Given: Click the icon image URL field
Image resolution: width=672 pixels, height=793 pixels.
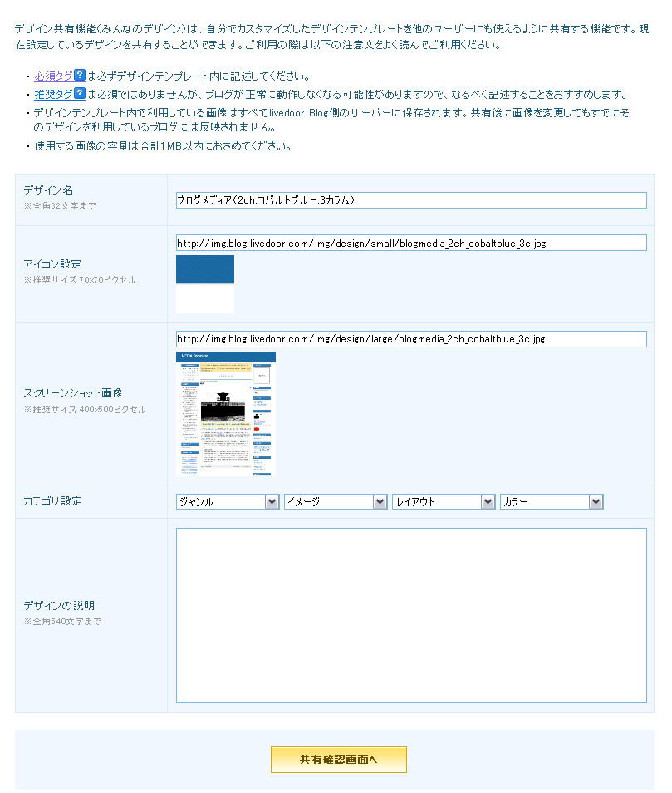Looking at the screenshot, I should pyautogui.click(x=411, y=243).
